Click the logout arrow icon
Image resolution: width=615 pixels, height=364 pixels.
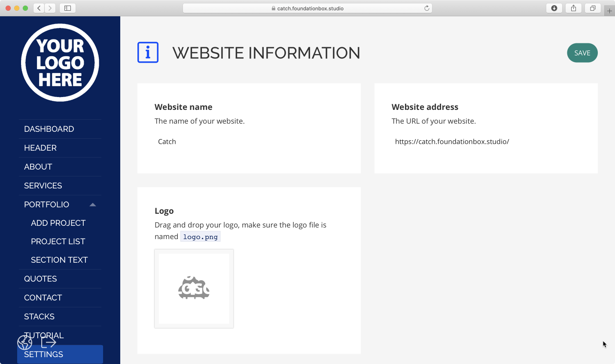point(49,343)
